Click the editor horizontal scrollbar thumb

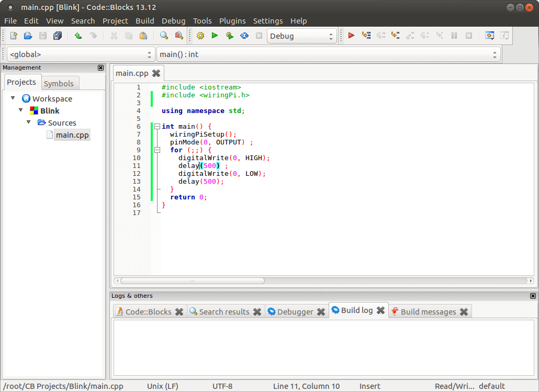pos(193,281)
